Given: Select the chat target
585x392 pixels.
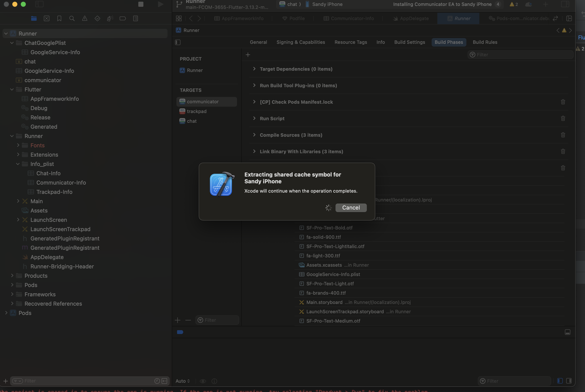Looking at the screenshot, I should click(x=207, y=121).
